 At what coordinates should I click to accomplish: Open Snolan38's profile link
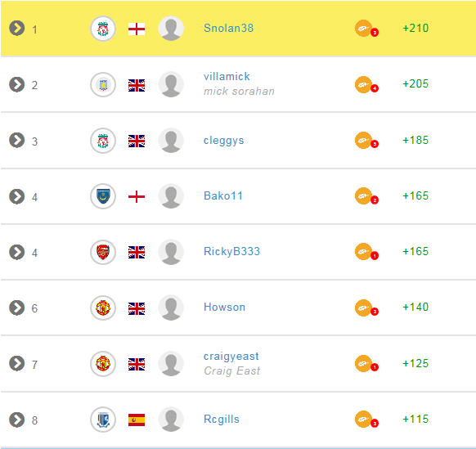point(228,29)
